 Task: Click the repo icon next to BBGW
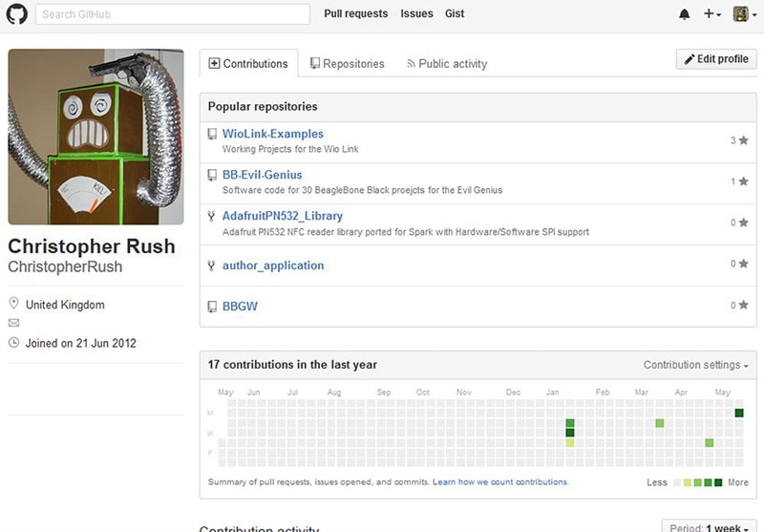click(x=212, y=307)
